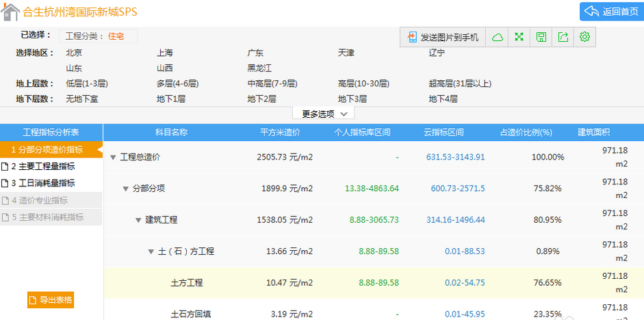Click the green cloud icon in toolbar

[x=498, y=37]
